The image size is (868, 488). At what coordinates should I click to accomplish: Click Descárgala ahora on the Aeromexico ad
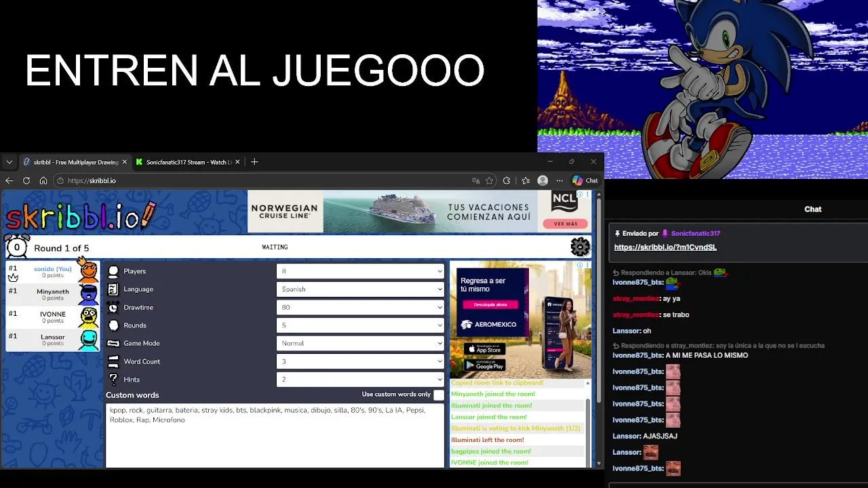pyautogui.click(x=490, y=305)
